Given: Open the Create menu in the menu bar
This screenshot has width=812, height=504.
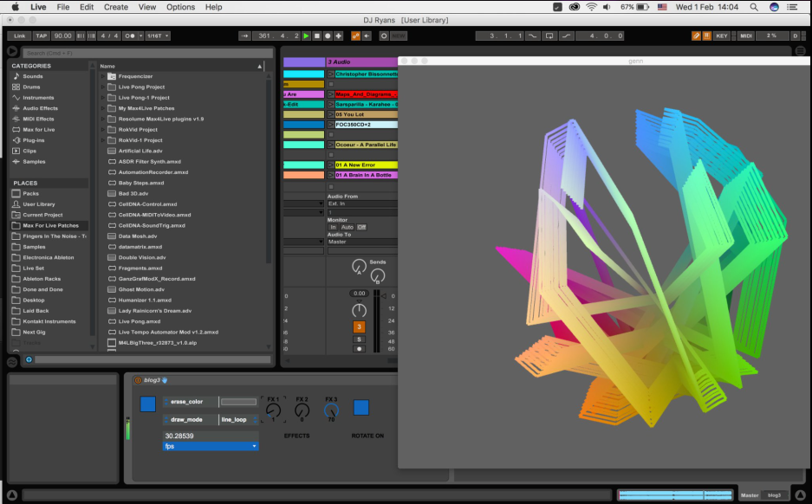Looking at the screenshot, I should click(115, 7).
